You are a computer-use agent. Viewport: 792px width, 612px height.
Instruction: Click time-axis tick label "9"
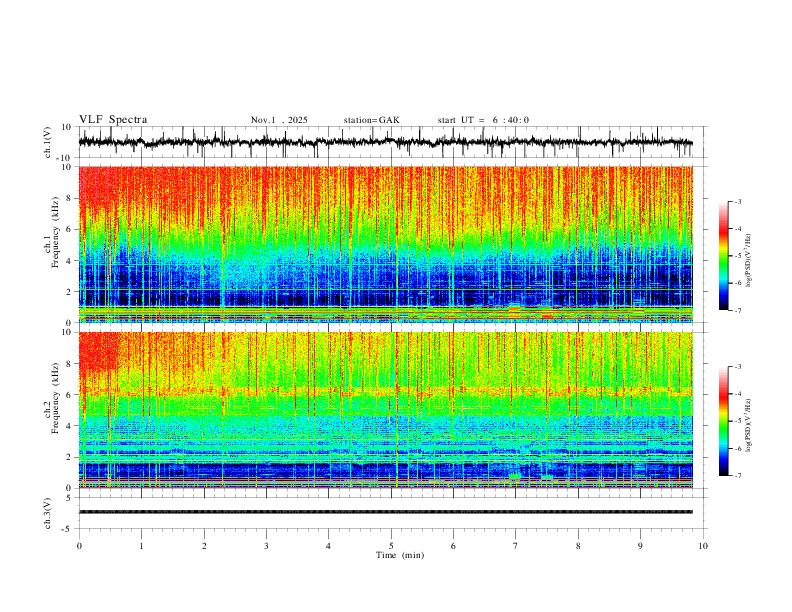click(640, 546)
